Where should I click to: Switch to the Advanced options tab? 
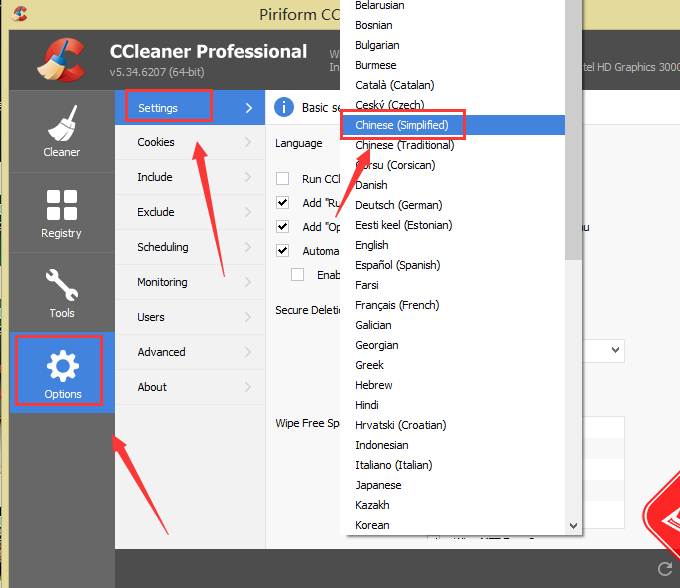pyautogui.click(x=161, y=352)
